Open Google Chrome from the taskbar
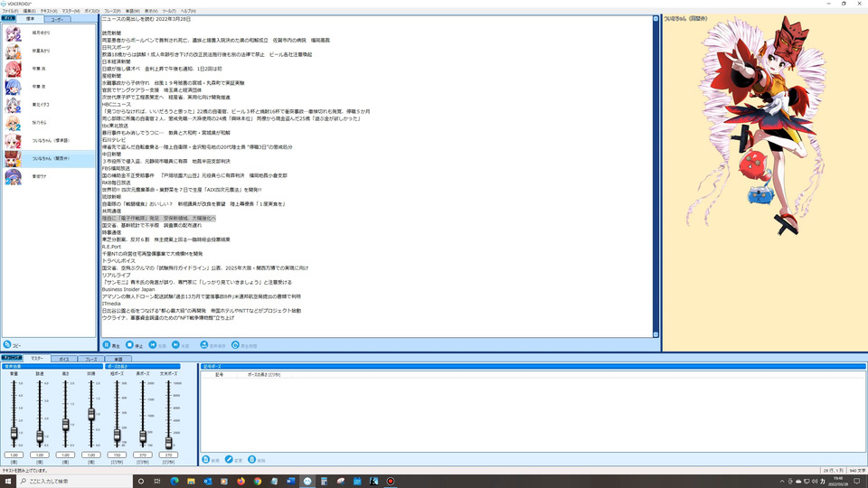 coord(258,482)
